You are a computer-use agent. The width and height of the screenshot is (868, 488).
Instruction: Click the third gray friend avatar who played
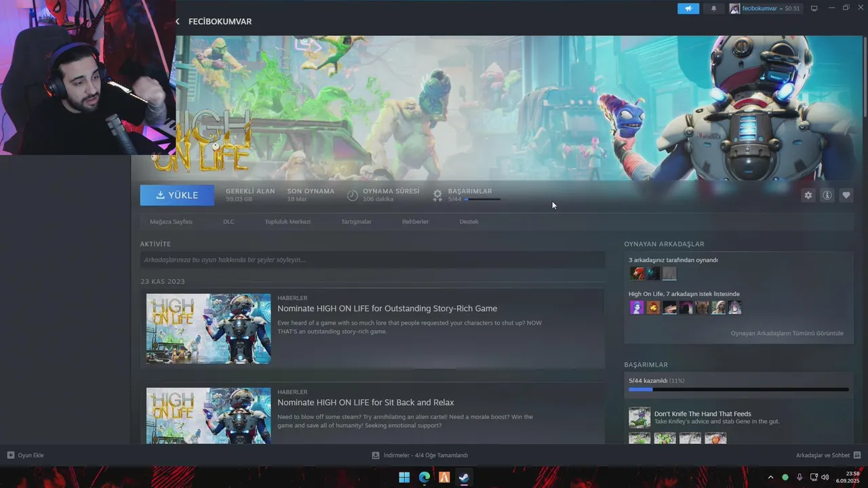669,273
